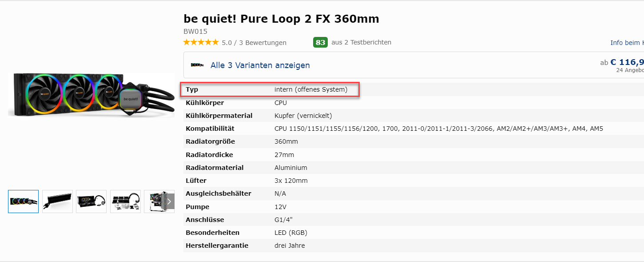The image size is (644, 262).
Task: Select the third thumbnail with pump and radiator
Action: (x=91, y=202)
